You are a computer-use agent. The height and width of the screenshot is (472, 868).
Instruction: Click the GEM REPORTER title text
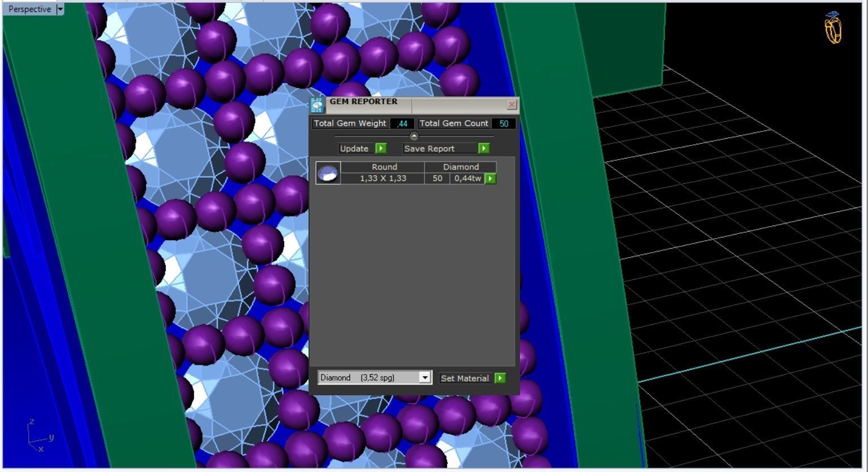364,102
